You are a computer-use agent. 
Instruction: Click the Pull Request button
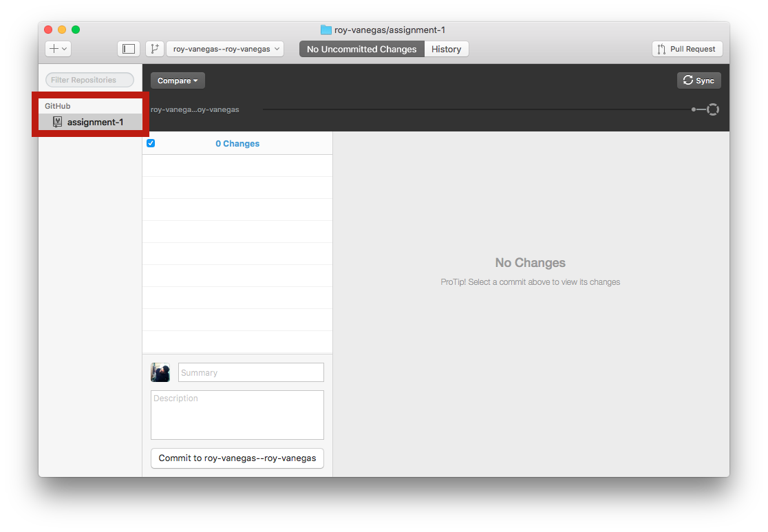[x=687, y=49]
